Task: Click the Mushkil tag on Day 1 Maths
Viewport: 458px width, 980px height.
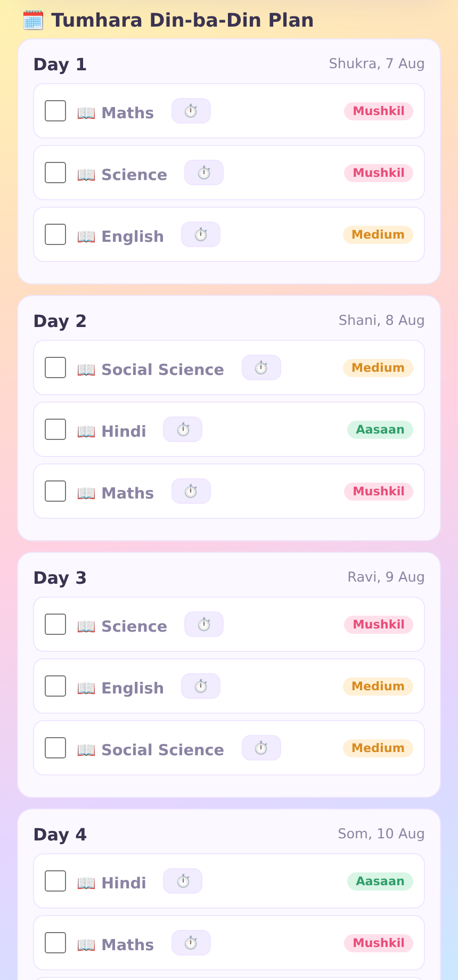Action: coord(379,111)
